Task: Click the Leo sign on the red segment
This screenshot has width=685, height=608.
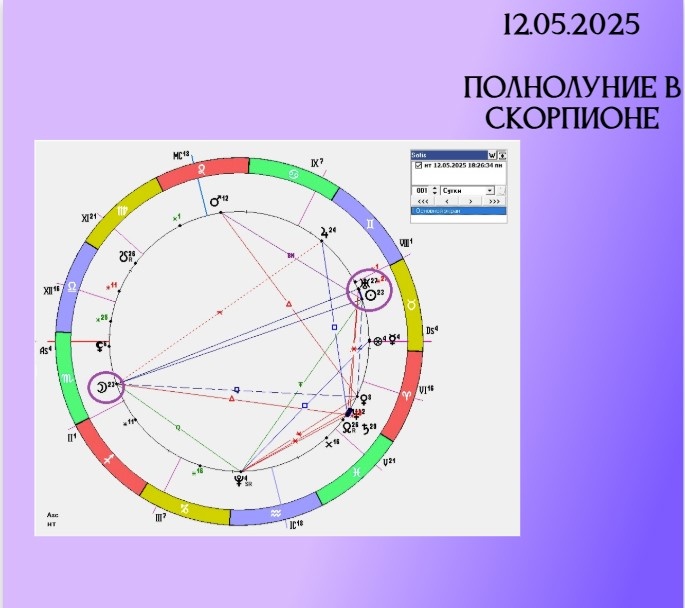Action: [201, 170]
